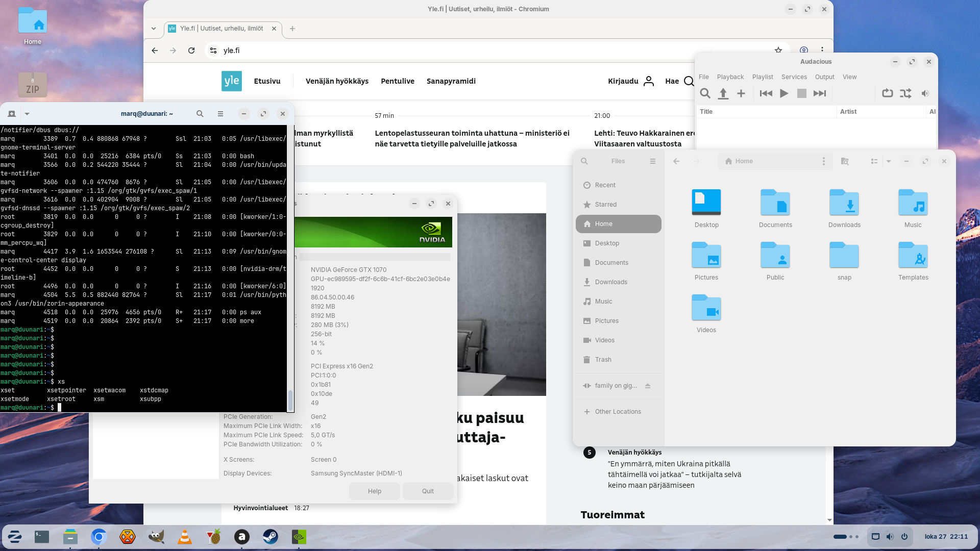Screen dimensions: 980x551
Task: Click the Audacious open files icon
Action: click(x=723, y=93)
